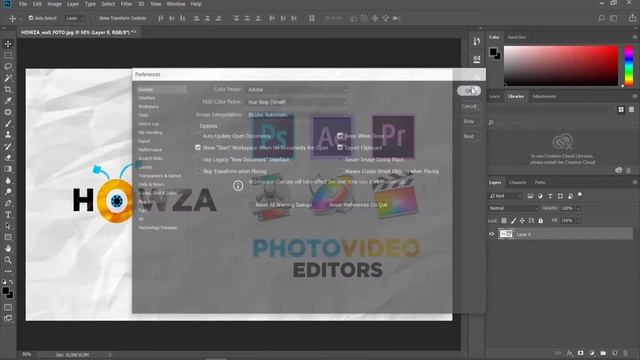The height and width of the screenshot is (360, 640).
Task: Lock image pixels with brush icon
Action: tap(513, 221)
